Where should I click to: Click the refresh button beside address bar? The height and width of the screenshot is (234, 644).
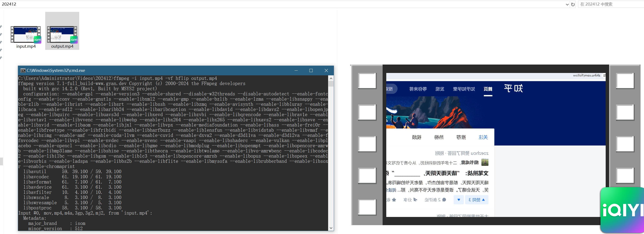(x=573, y=4)
